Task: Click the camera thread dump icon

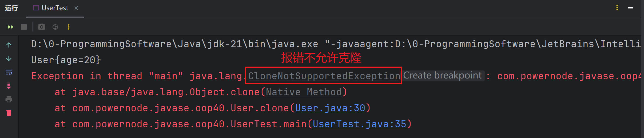Action: (42, 27)
